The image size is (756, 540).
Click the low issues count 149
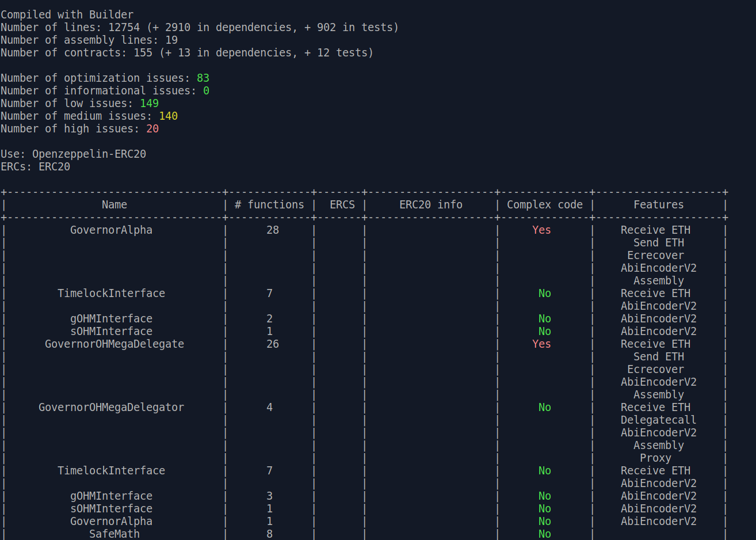coord(149,104)
